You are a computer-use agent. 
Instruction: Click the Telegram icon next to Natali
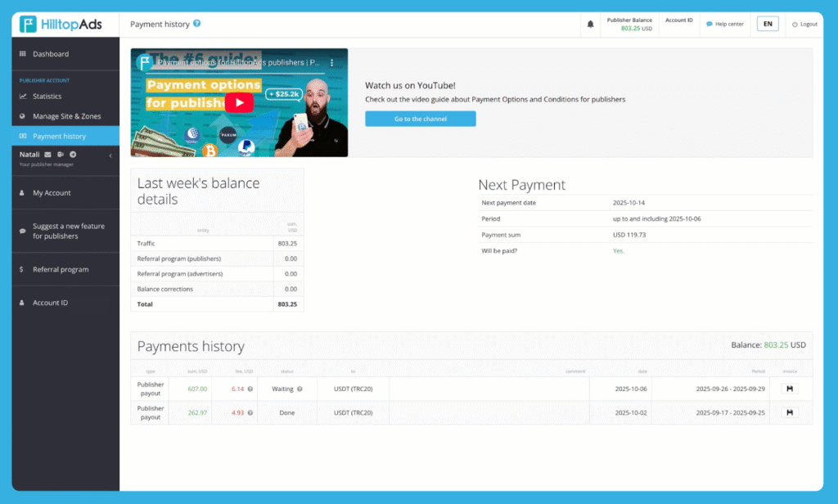pyautogui.click(x=73, y=154)
